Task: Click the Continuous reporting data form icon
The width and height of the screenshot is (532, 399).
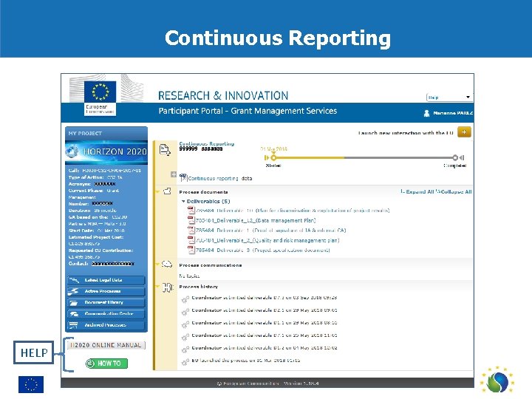Action: tap(183, 177)
